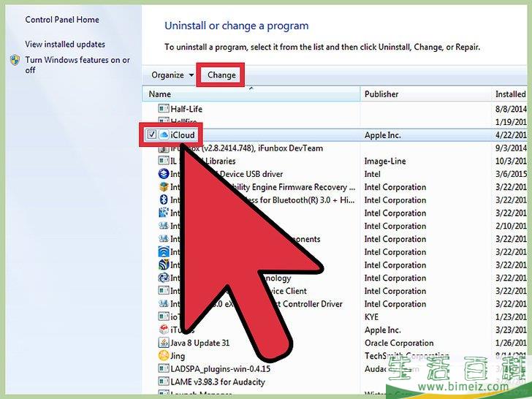Click the KYE publisher cell

point(371,317)
